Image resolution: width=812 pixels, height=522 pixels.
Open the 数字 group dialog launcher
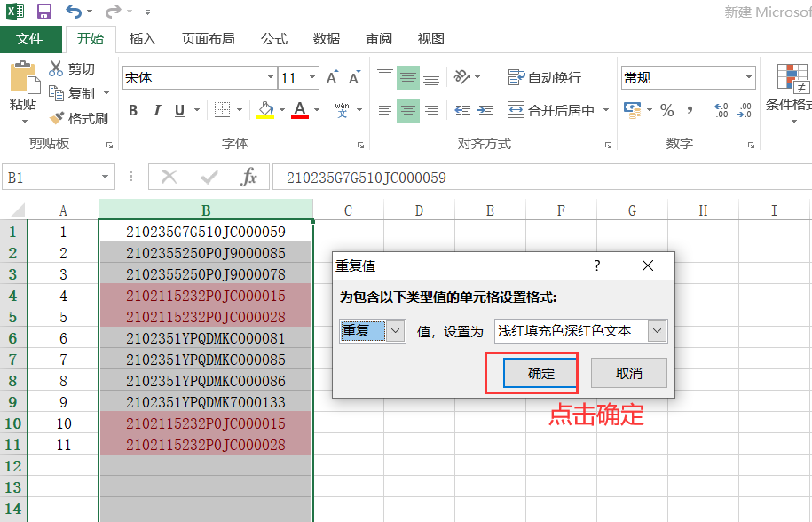pos(751,146)
